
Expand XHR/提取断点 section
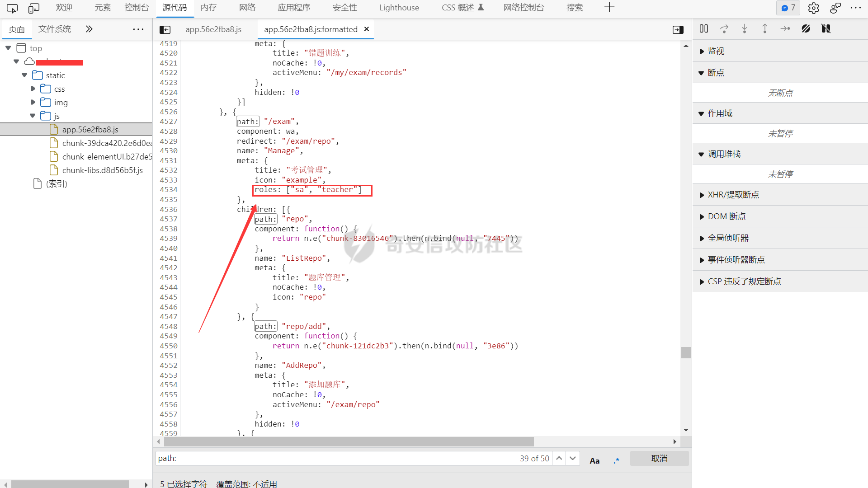pyautogui.click(x=780, y=195)
